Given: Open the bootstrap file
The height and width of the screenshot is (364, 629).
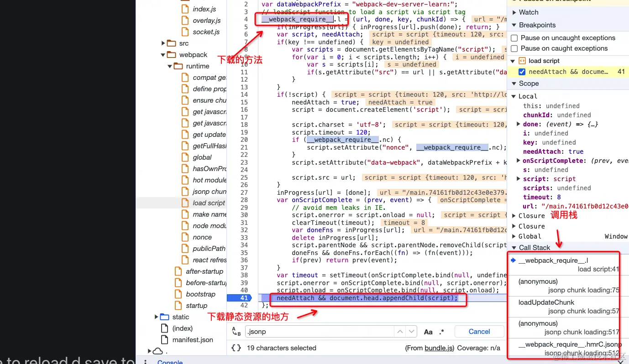Looking at the screenshot, I should (x=200, y=294).
